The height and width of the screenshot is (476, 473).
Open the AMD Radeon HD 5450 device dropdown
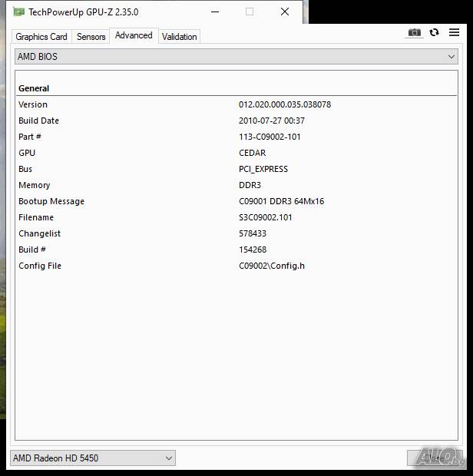93,458
